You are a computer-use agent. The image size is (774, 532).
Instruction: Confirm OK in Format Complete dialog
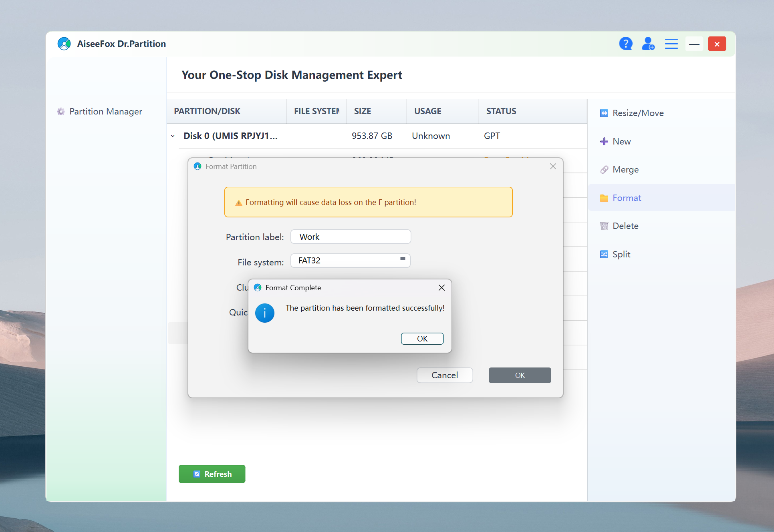(422, 339)
